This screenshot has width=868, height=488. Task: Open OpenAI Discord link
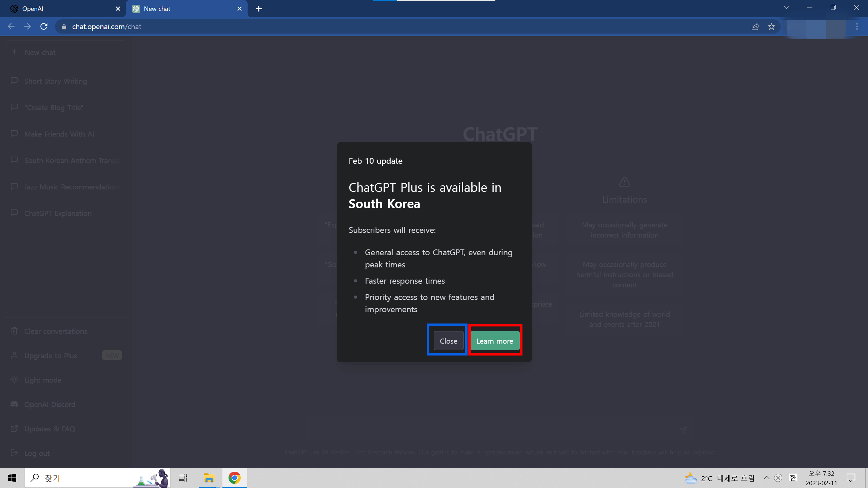[x=50, y=405]
